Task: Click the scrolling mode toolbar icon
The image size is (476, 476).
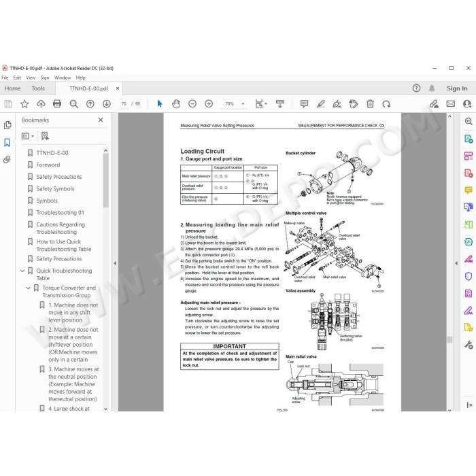Action: [280, 104]
